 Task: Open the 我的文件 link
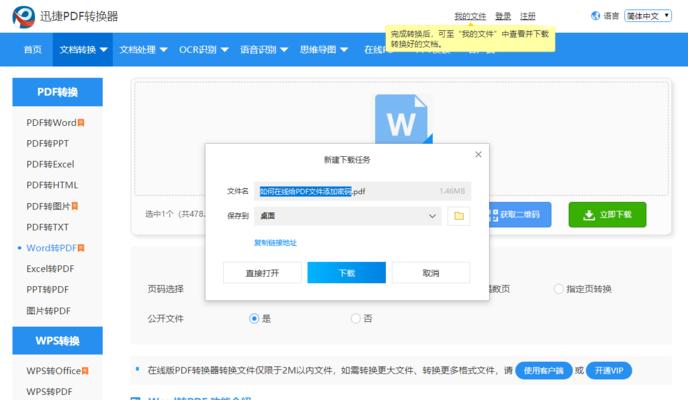click(470, 16)
